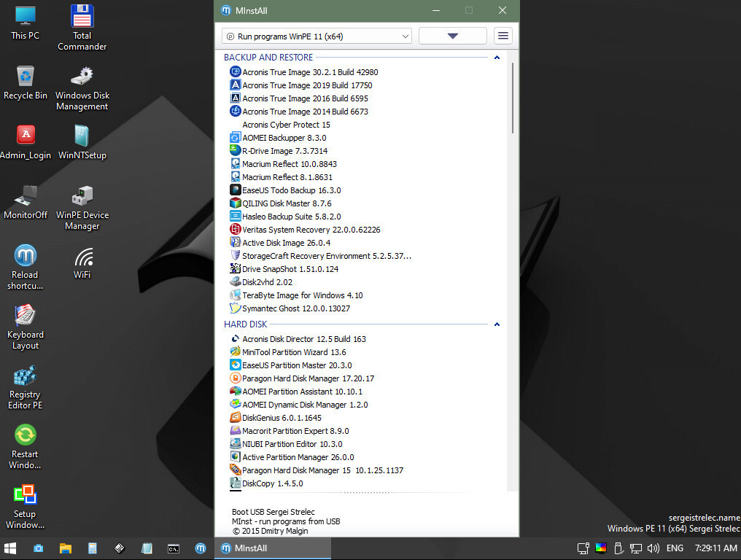Screen dimensions: 741x560
Task: Click the DiskGenius 6.0.1.1645 icon
Action: tap(235, 417)
